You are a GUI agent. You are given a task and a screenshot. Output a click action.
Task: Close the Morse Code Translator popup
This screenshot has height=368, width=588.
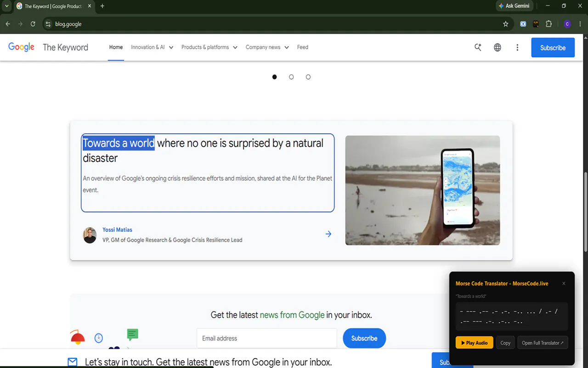click(x=564, y=283)
